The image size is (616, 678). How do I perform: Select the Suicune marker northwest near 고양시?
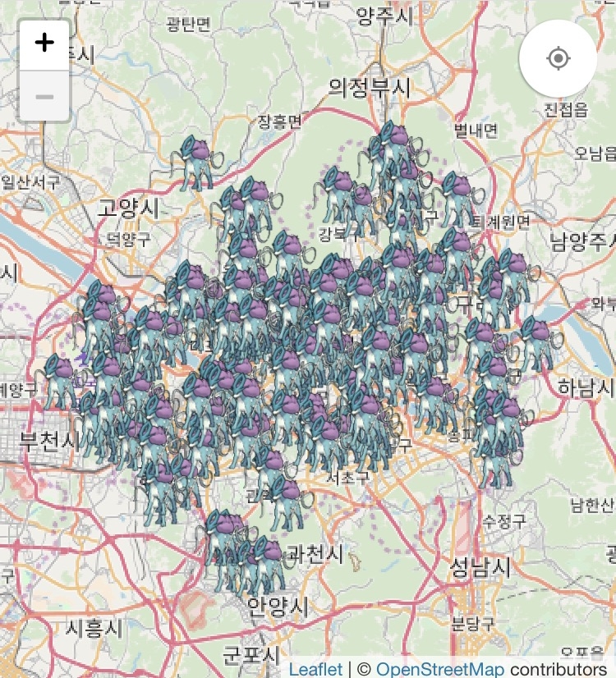pyautogui.click(x=196, y=163)
